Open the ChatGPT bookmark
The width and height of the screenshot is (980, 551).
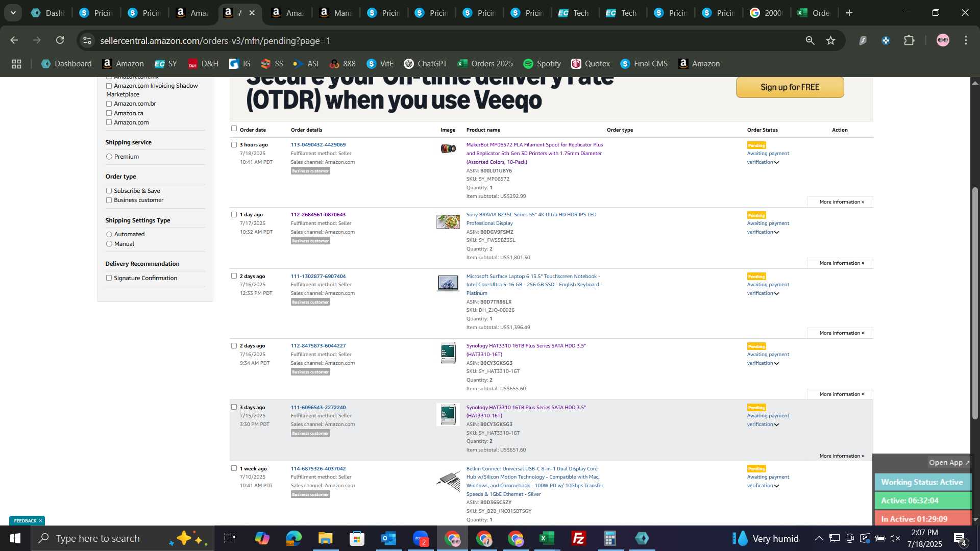tap(426, 64)
